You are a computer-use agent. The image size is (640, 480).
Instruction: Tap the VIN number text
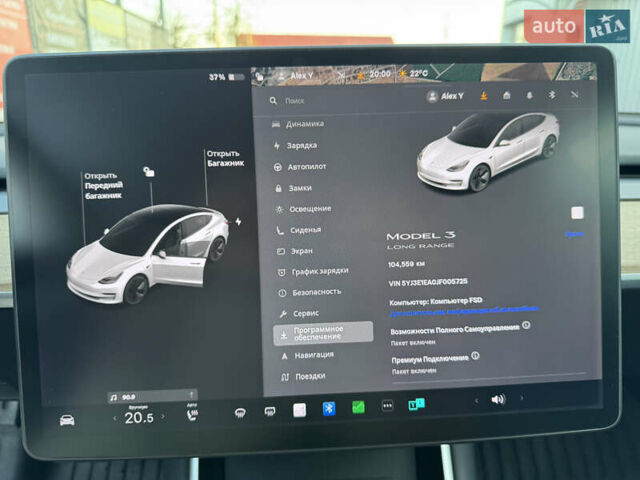pos(429,282)
